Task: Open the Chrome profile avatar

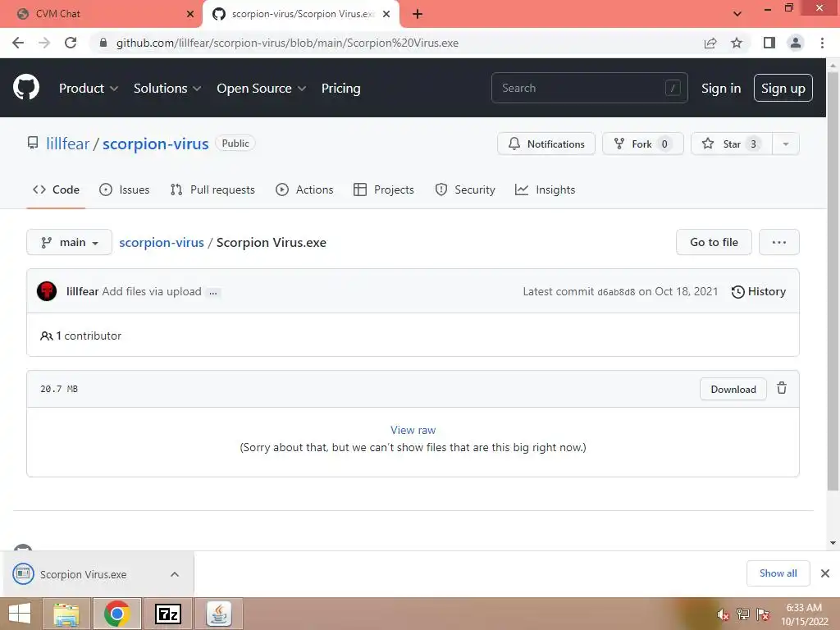Action: 796,43
